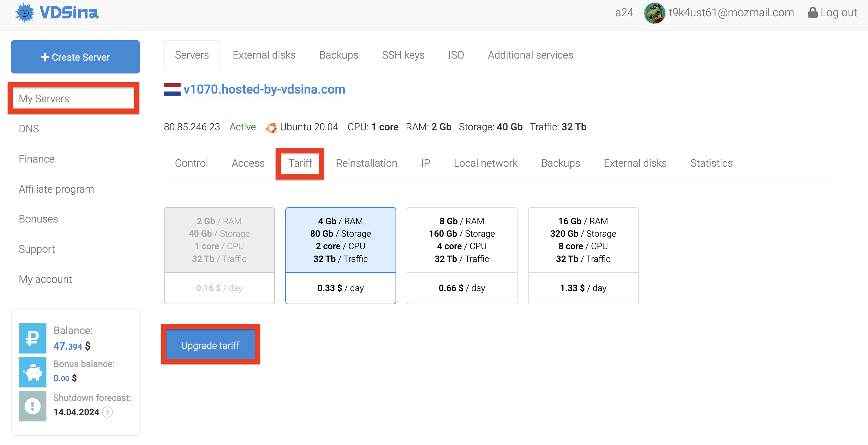Click the a24 account label
The image size is (868, 445).
tap(624, 13)
